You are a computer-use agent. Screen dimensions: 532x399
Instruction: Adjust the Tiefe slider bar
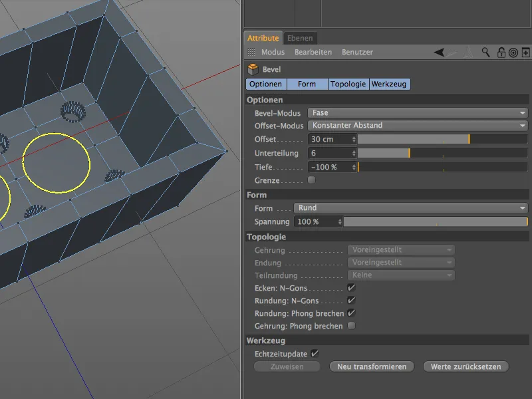click(442, 167)
